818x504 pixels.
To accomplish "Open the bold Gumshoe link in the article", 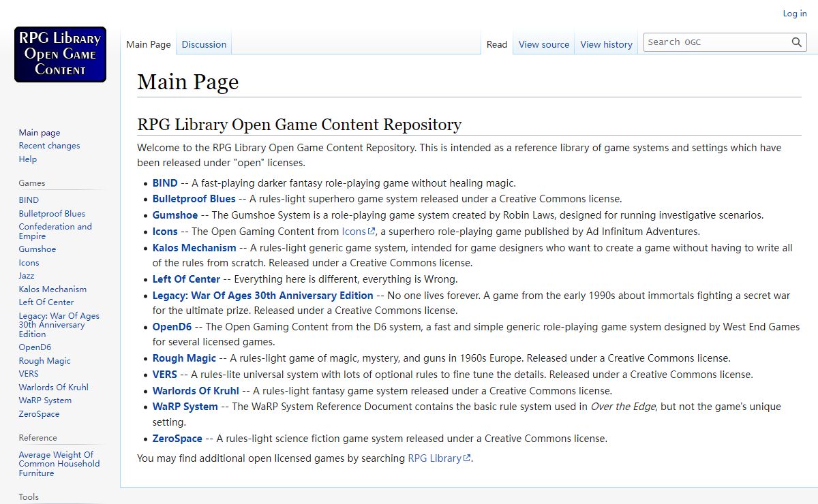I will pyautogui.click(x=175, y=215).
